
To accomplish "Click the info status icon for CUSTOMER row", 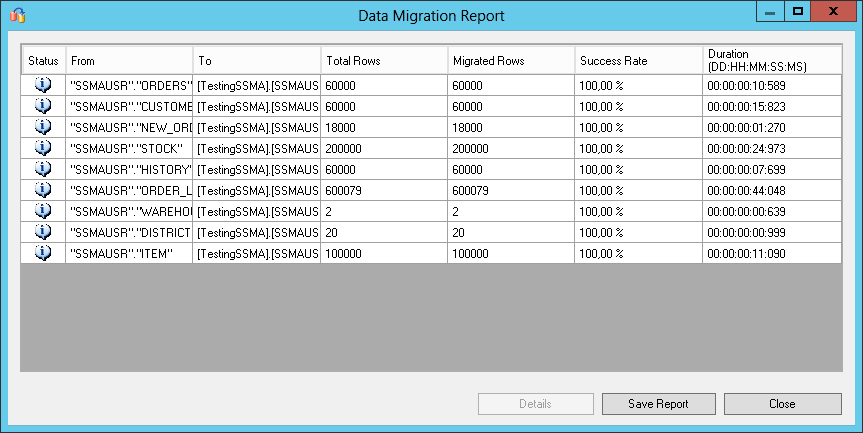I will [43, 106].
